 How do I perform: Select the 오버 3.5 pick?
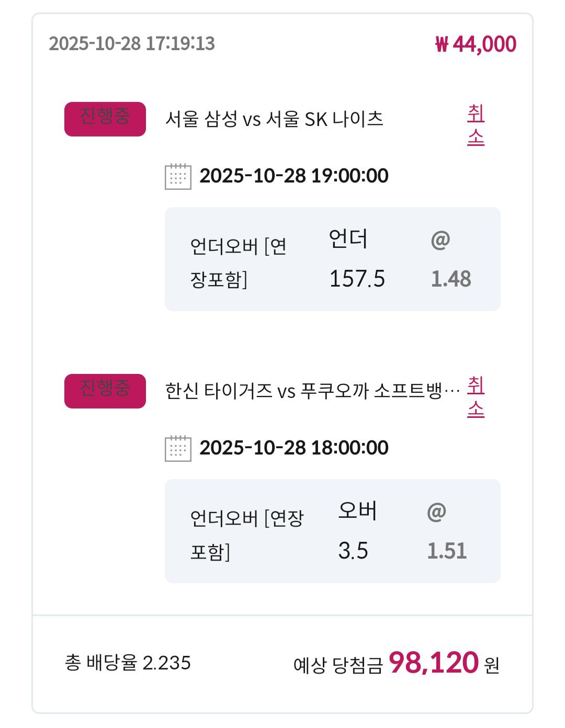pyautogui.click(x=357, y=531)
